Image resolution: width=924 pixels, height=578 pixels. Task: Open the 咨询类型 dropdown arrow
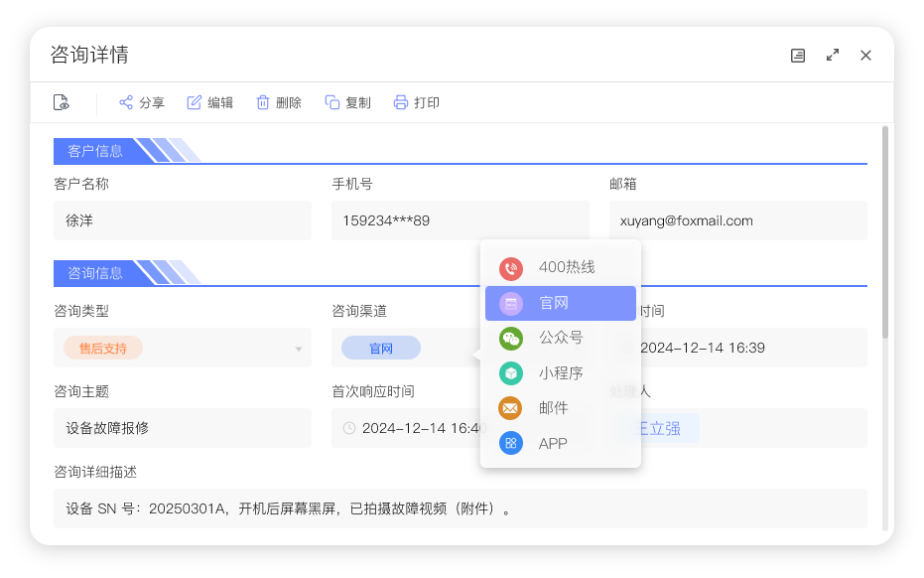point(299,350)
